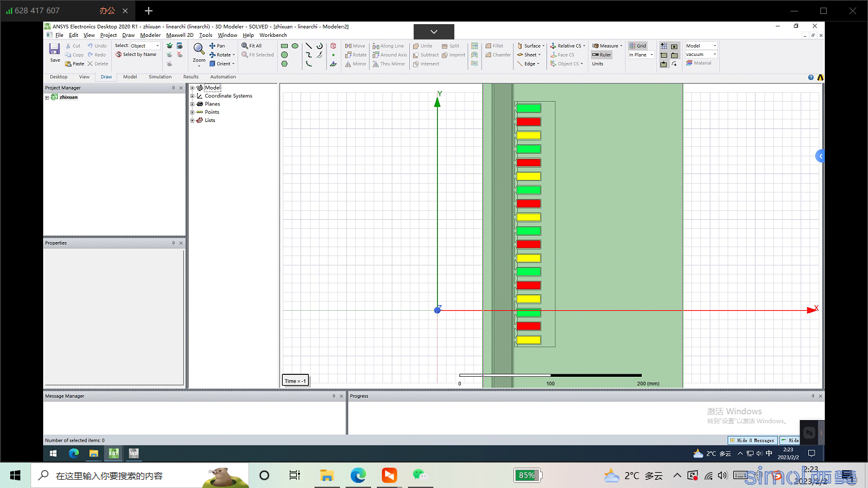This screenshot has height=488, width=868.
Task: Select the Lists tree item
Action: coord(210,120)
